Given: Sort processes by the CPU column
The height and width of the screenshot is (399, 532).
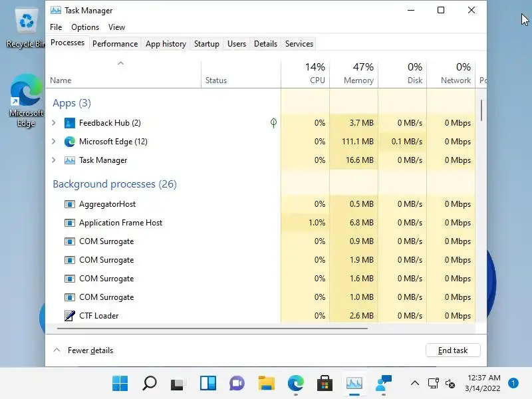Looking at the screenshot, I should 305,74.
